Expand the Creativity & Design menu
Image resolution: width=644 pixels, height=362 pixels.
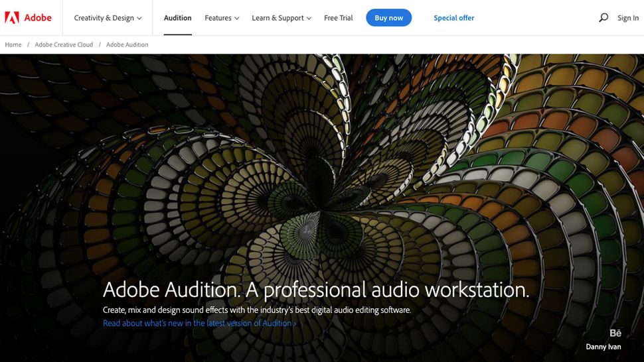coord(108,18)
